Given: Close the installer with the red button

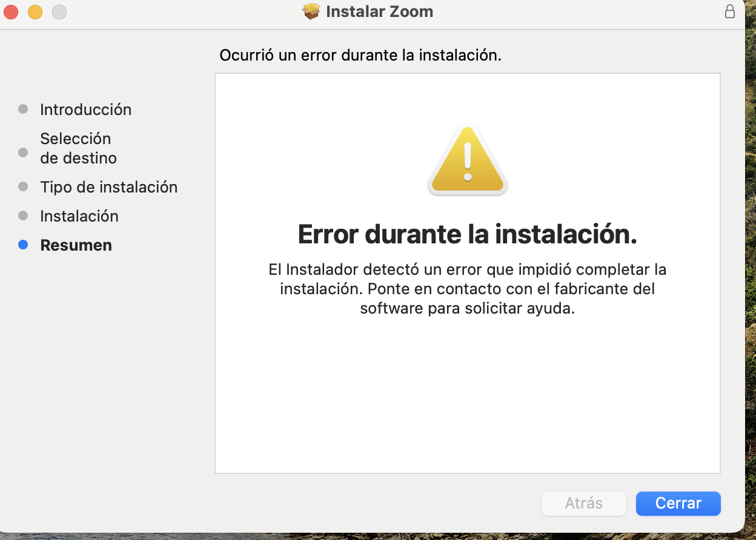Looking at the screenshot, I should pyautogui.click(x=11, y=12).
